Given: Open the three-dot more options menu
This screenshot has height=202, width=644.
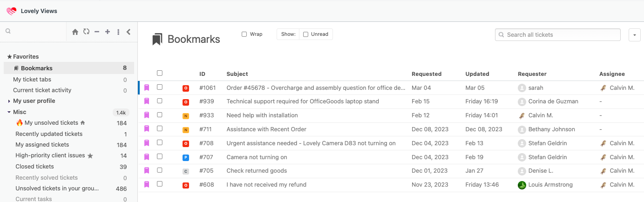Looking at the screenshot, I should pyautogui.click(x=118, y=32).
